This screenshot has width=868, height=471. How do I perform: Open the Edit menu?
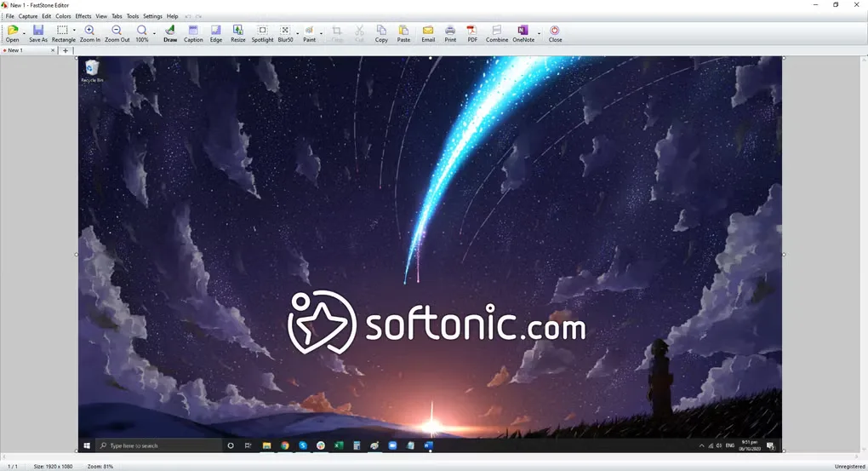(47, 17)
